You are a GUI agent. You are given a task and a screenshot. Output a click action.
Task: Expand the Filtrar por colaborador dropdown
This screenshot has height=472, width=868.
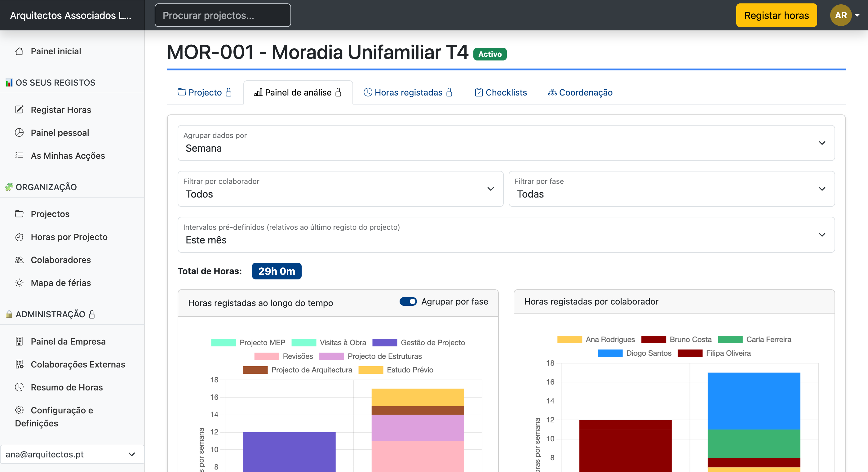(340, 189)
